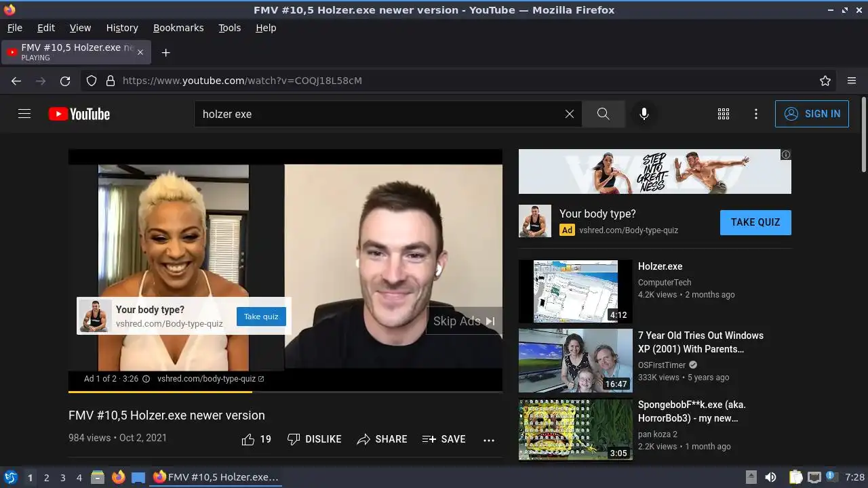
Task: Click the page vertical scrollbar
Action: coord(863,136)
